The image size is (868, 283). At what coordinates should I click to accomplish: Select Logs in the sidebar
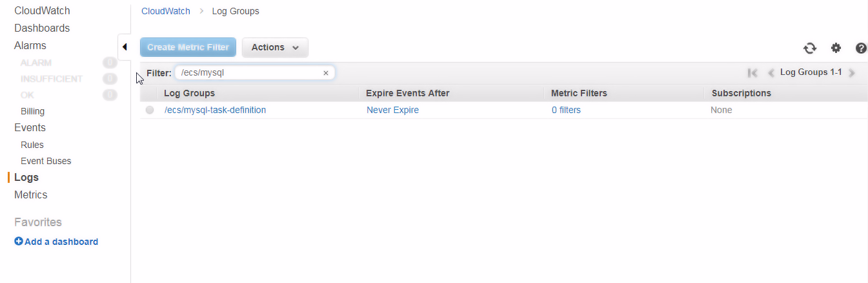26,177
